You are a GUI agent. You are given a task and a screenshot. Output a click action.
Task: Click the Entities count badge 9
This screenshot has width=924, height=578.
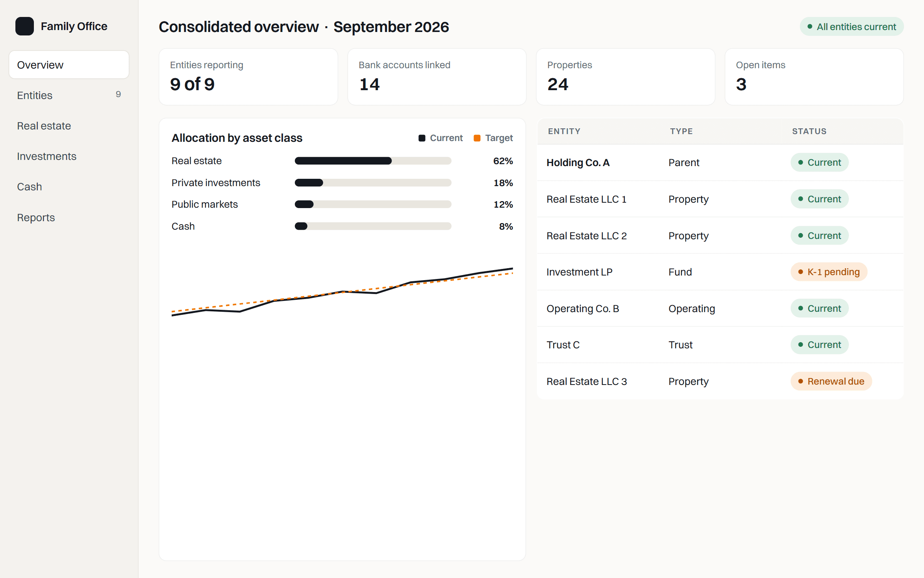(118, 94)
